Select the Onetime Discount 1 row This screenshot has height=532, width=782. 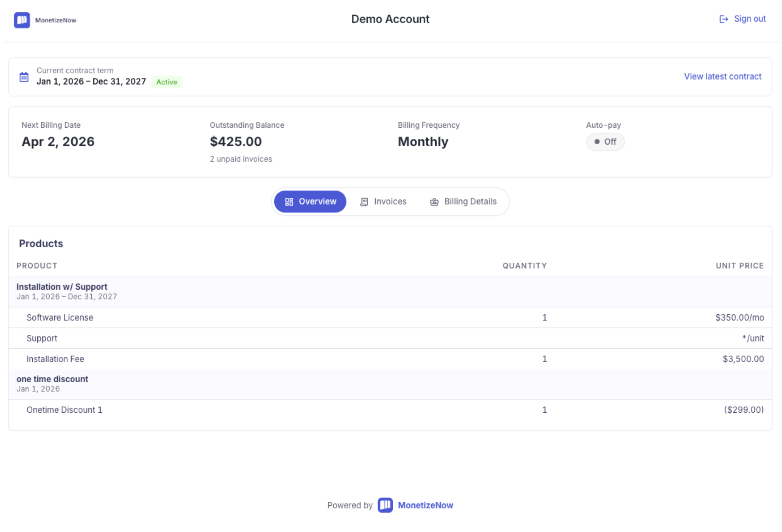pos(390,410)
